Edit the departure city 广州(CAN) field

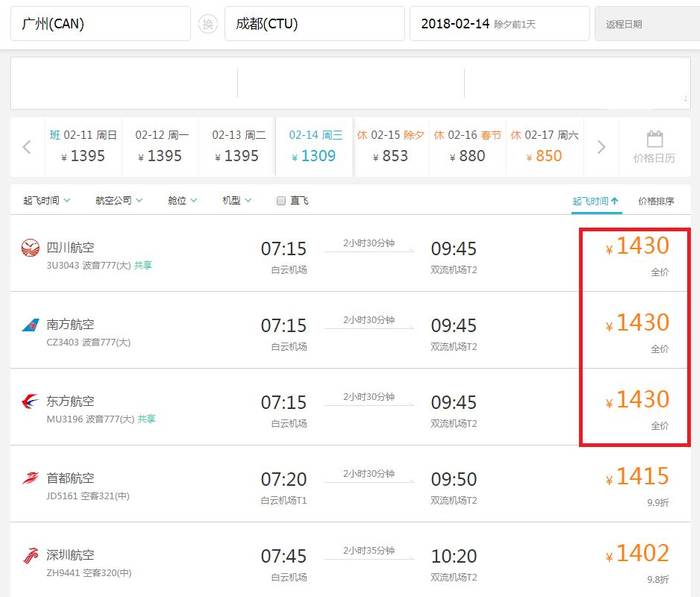point(100,24)
